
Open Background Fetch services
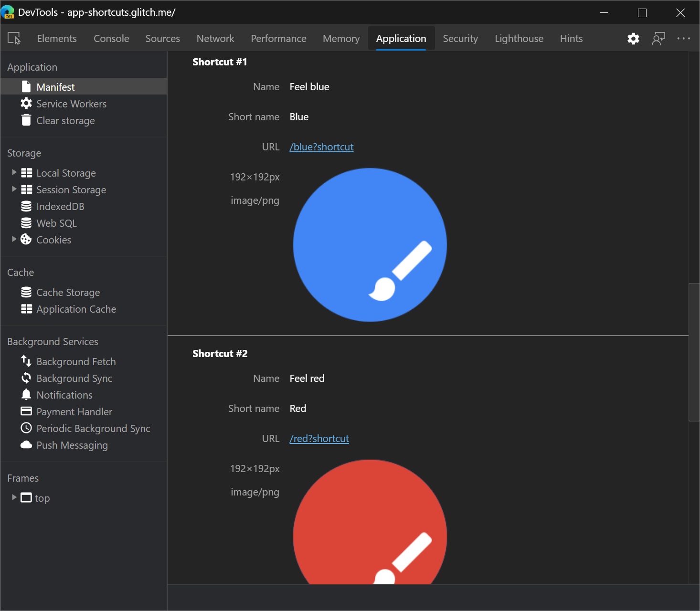coord(76,361)
